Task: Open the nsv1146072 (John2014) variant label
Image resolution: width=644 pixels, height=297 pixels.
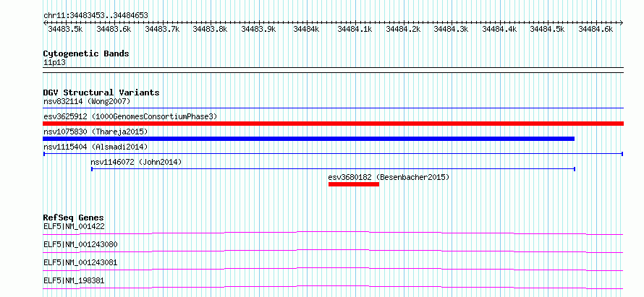Action: point(136,162)
